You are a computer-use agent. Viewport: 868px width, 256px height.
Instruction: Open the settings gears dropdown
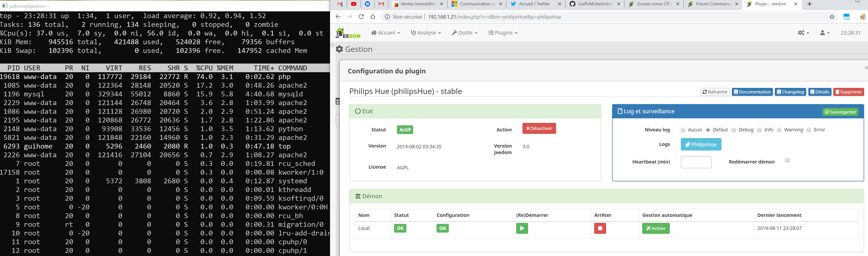[x=804, y=33]
